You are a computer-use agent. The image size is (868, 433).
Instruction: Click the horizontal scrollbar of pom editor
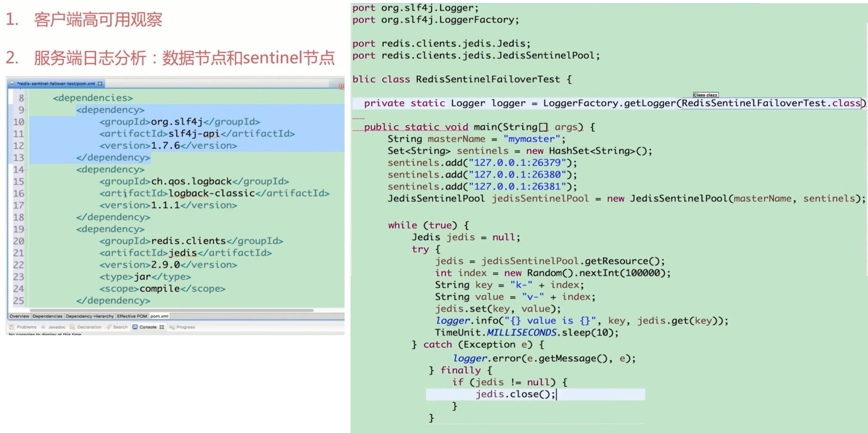172,310
